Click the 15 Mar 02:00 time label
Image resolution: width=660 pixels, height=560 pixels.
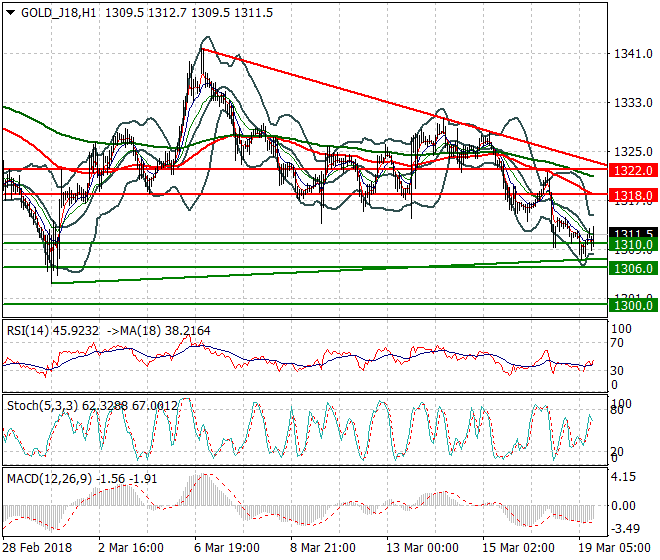(x=519, y=548)
